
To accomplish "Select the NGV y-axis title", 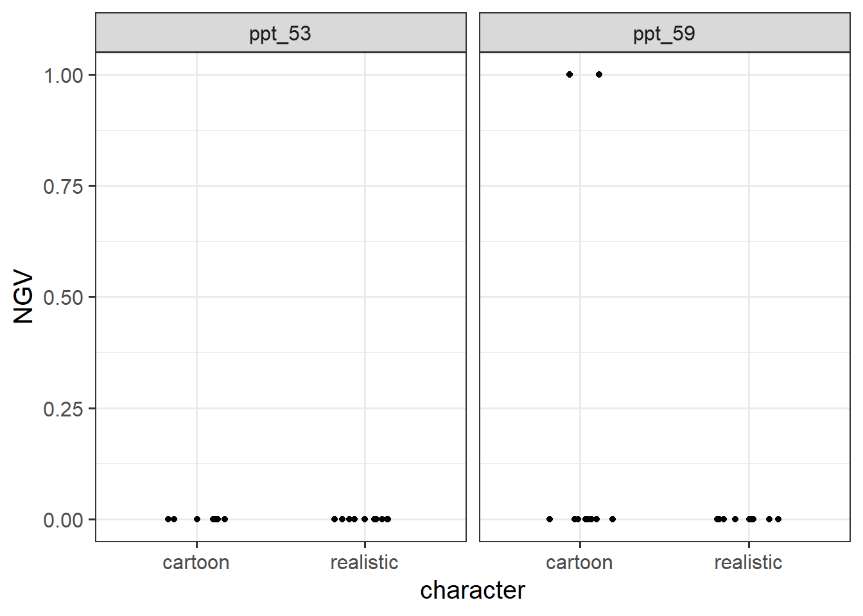I will click(x=24, y=296).
